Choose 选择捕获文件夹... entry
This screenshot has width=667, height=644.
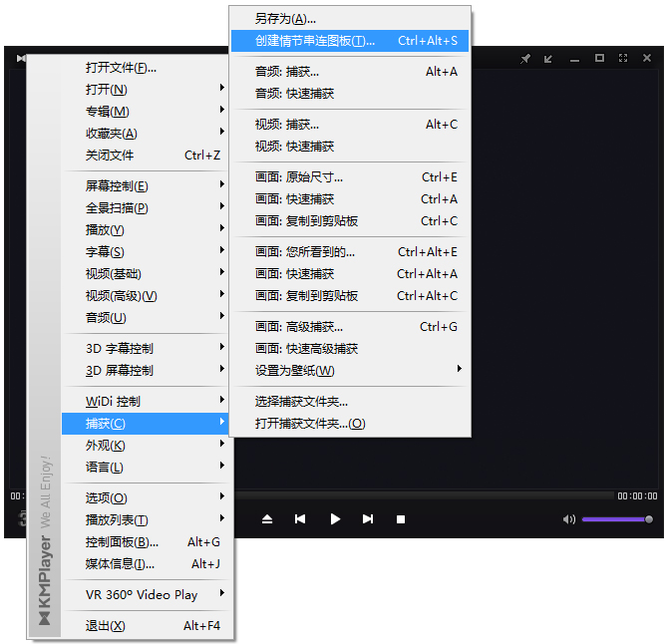350,402
